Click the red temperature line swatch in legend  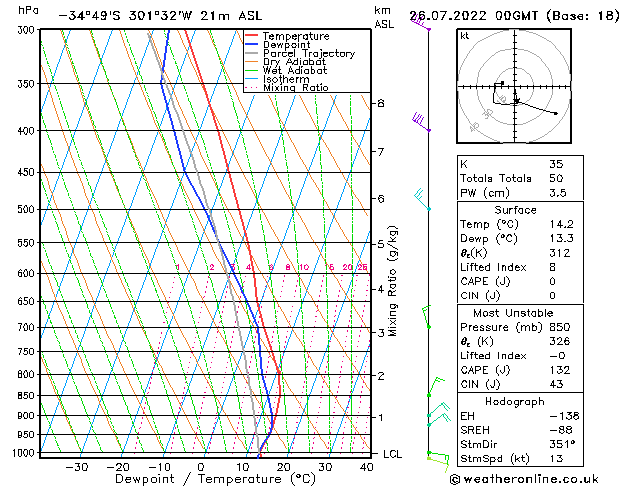tap(252, 36)
